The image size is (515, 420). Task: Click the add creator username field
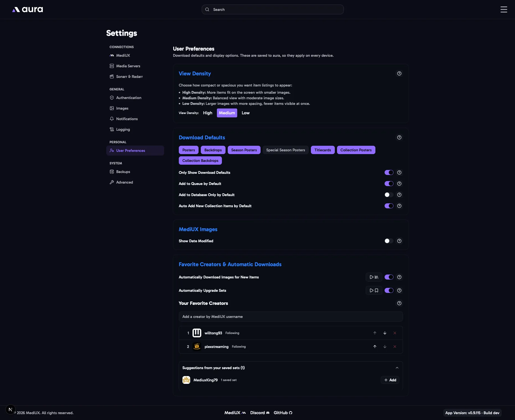click(291, 317)
